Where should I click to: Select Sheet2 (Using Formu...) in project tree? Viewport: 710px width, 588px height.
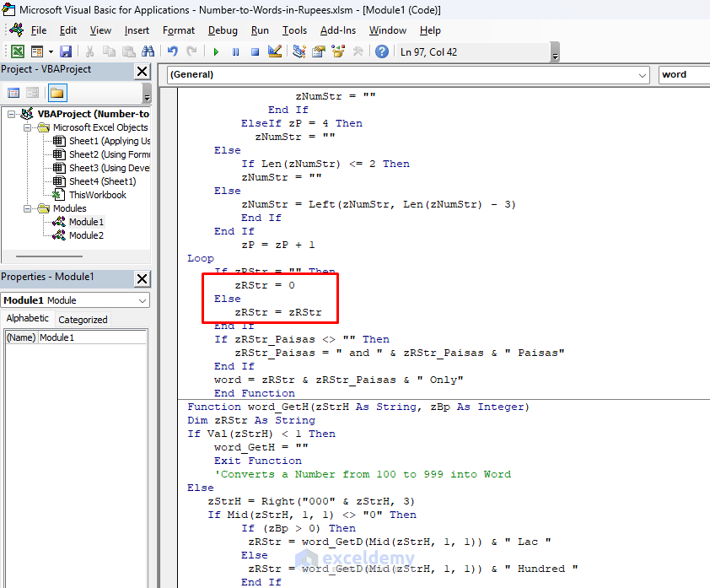click(109, 154)
